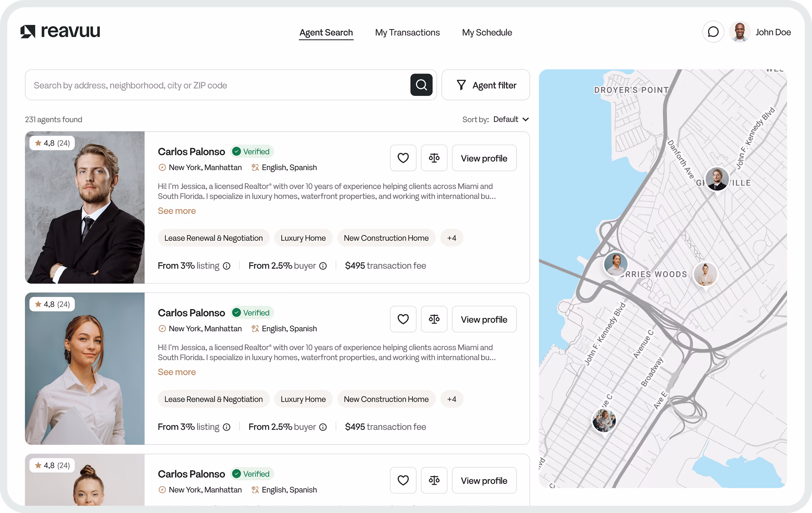Click the funnel icon in Agent filter
This screenshot has height=513, width=812.
pos(461,85)
